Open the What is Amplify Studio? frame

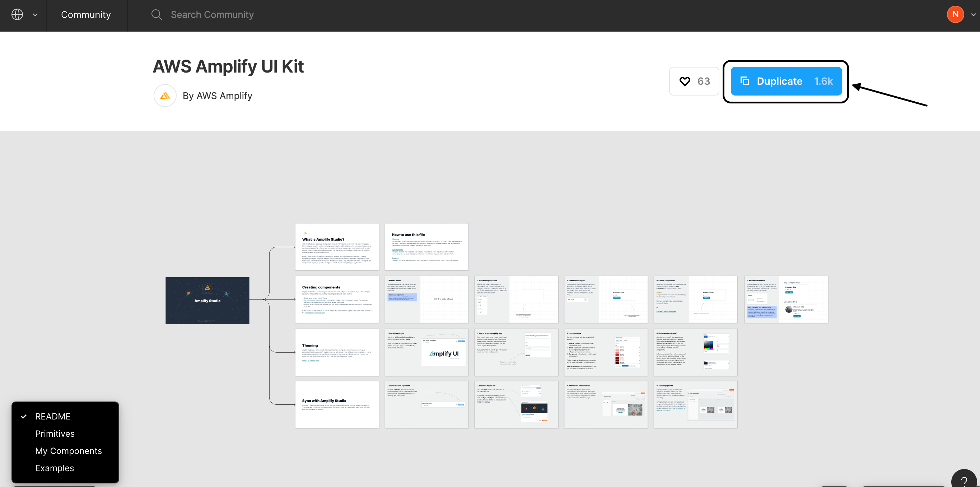337,247
